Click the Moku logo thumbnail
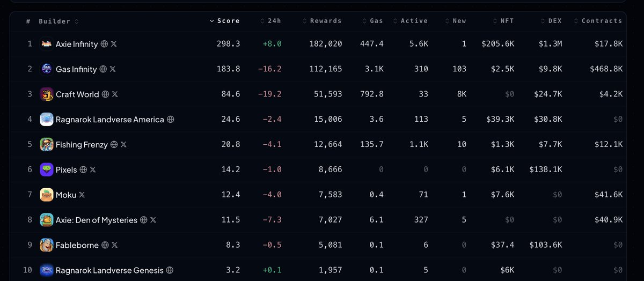The width and height of the screenshot is (644, 281). (x=47, y=195)
